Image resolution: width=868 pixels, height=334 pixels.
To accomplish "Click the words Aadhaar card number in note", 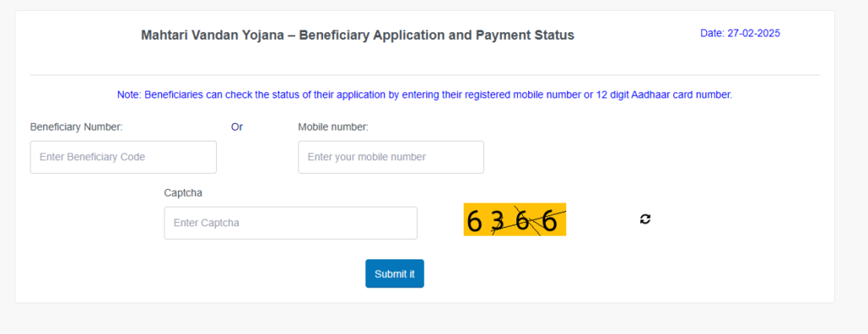I will (x=682, y=95).
